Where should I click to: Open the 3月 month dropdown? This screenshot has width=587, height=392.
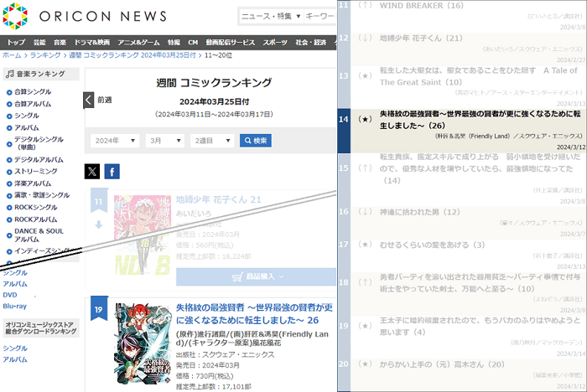[165, 141]
